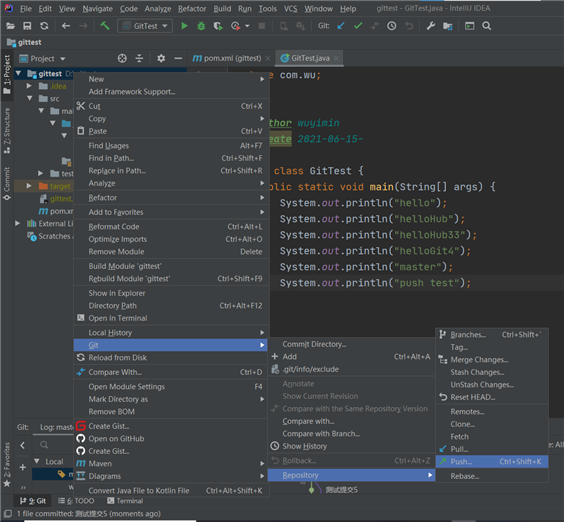The image size is (564, 522).
Task: Open Project panel gear options
Action: coord(161,58)
